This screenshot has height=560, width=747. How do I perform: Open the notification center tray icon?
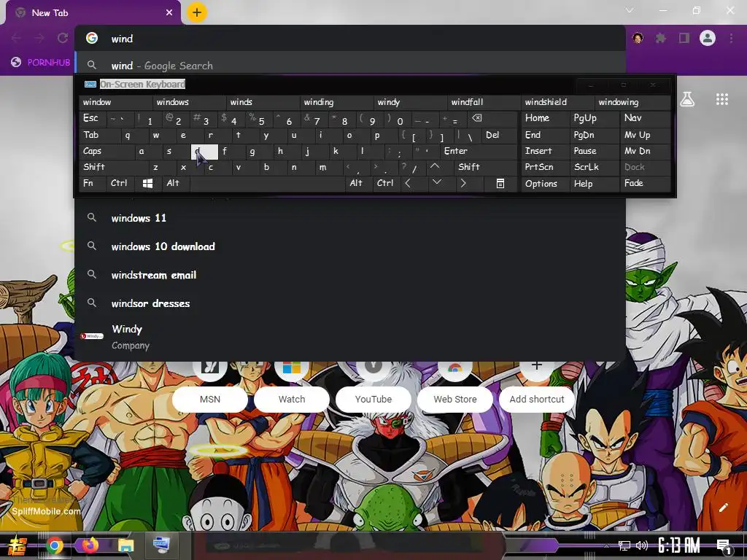(723, 546)
